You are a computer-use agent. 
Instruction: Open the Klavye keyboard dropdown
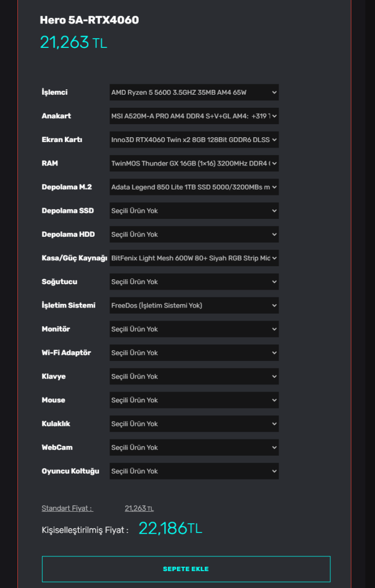pyautogui.click(x=194, y=377)
